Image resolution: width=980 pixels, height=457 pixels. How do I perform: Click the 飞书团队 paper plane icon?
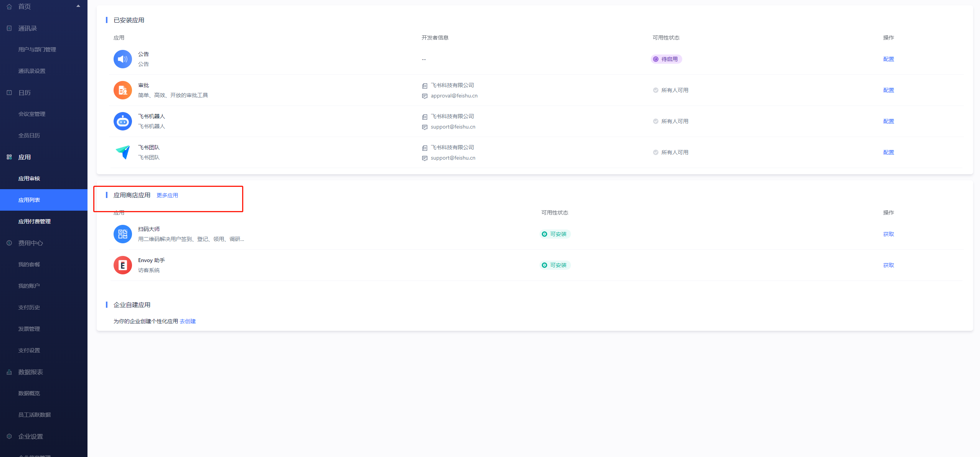tap(122, 152)
